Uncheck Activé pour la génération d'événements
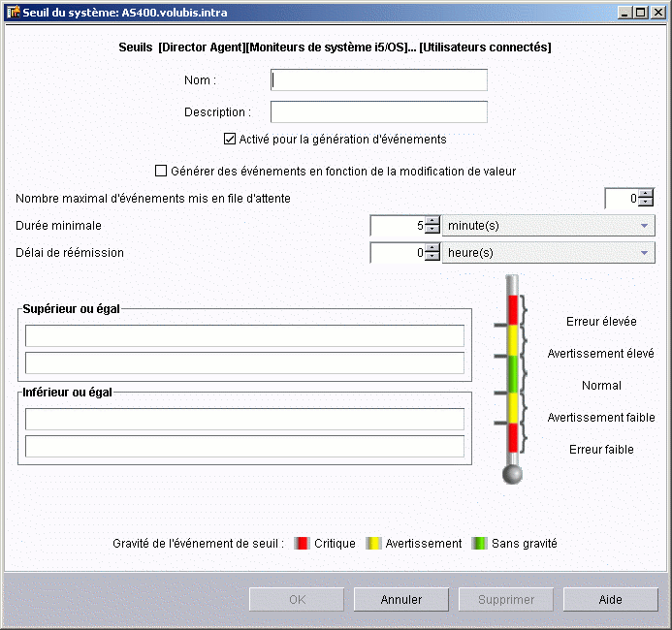Screen dimensions: 672x630 click(x=230, y=139)
